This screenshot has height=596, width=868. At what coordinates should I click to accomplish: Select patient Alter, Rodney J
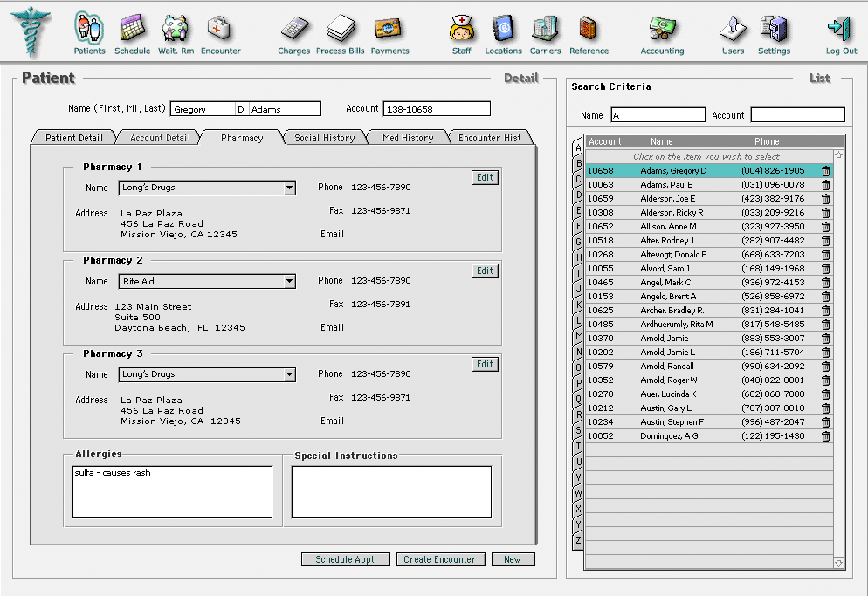click(709, 241)
